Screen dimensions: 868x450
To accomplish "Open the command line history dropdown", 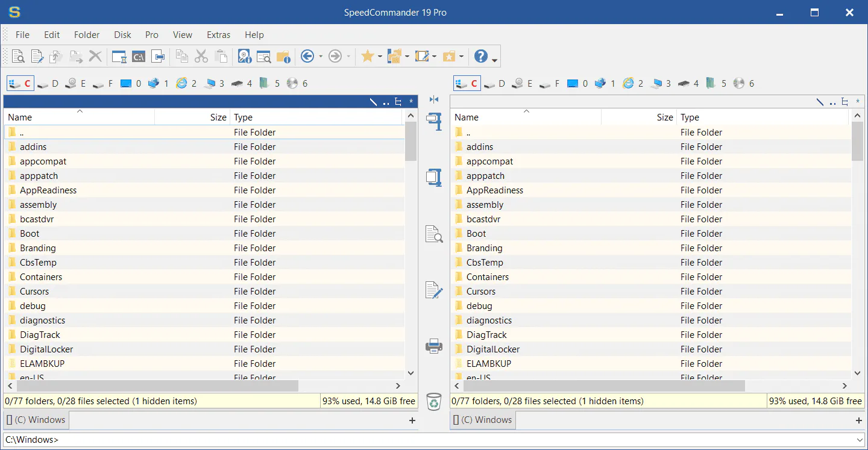I will pos(858,440).
